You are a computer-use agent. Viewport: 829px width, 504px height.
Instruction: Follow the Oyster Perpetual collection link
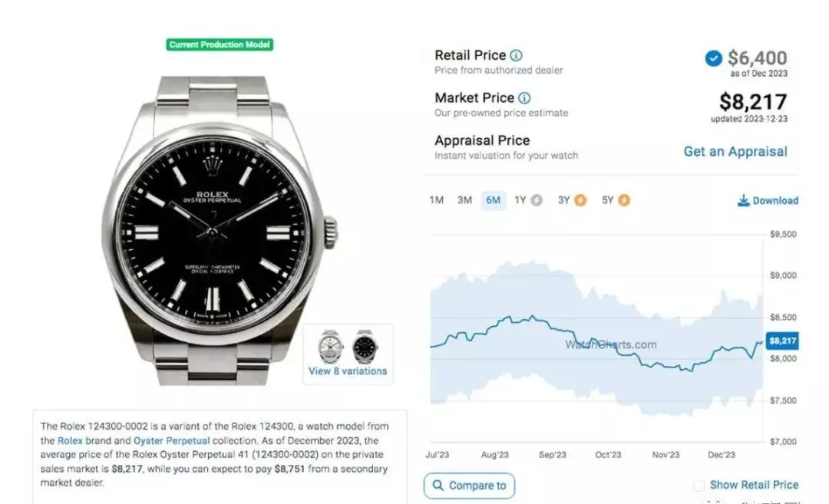[x=171, y=440]
